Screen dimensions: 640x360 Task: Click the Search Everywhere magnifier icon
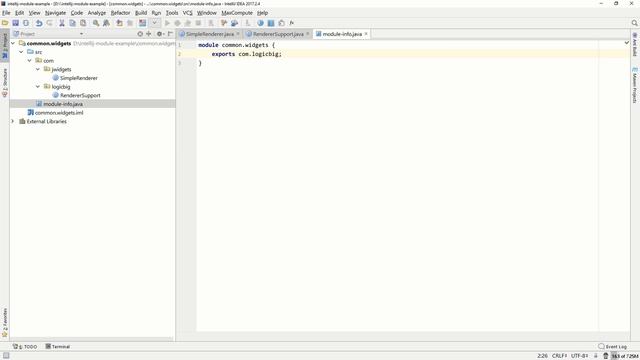[634, 23]
